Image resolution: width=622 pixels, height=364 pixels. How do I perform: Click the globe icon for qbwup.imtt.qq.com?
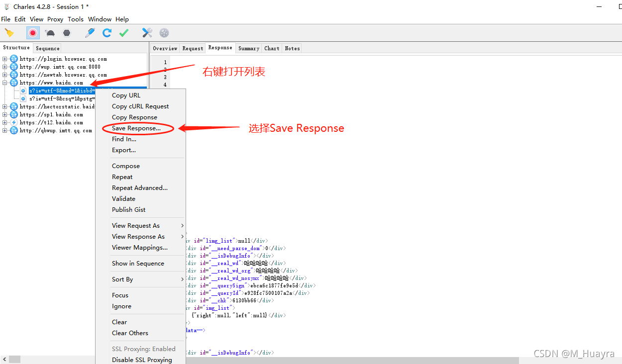point(14,130)
